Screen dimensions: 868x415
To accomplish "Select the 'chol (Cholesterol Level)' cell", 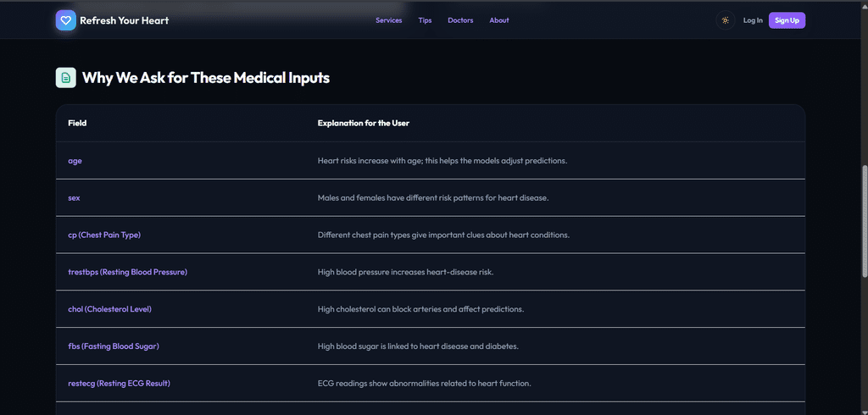I will 109,309.
